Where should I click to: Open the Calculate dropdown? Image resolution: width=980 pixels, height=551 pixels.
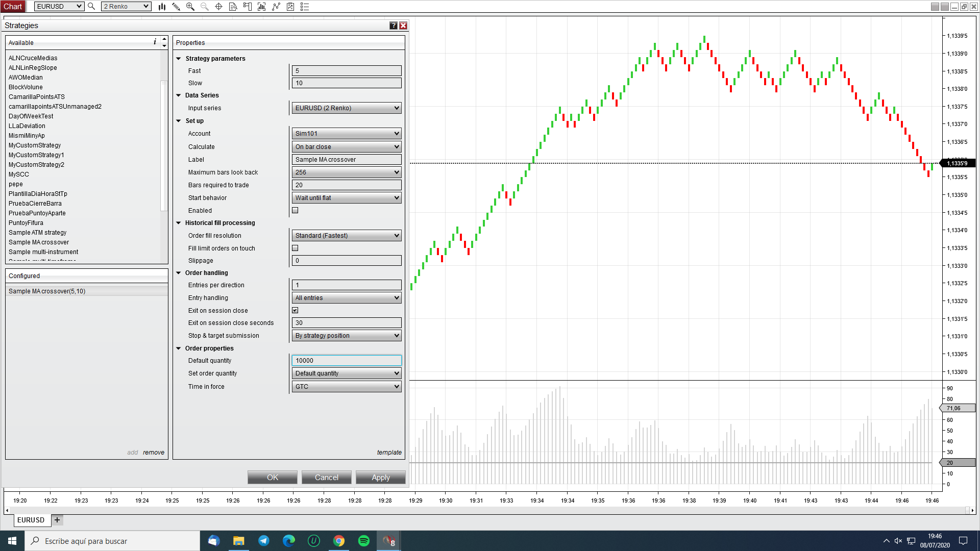pyautogui.click(x=347, y=147)
